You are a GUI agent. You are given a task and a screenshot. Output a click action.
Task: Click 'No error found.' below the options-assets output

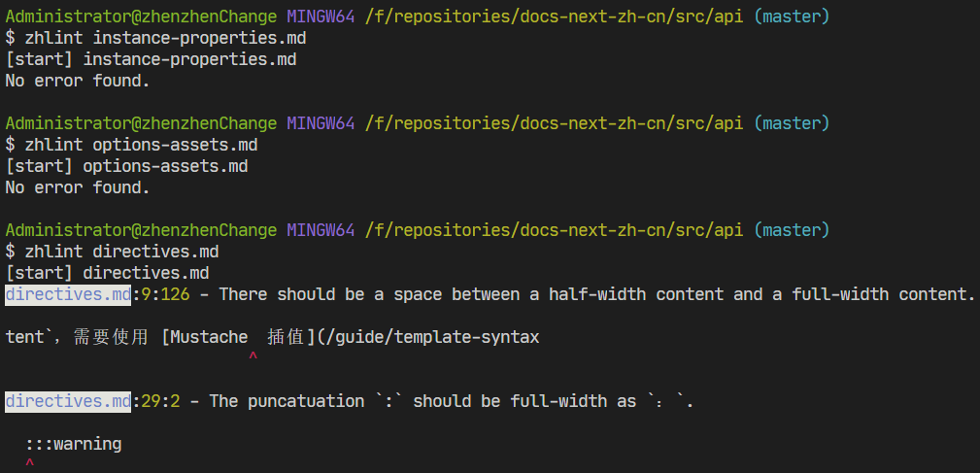pyautogui.click(x=78, y=187)
